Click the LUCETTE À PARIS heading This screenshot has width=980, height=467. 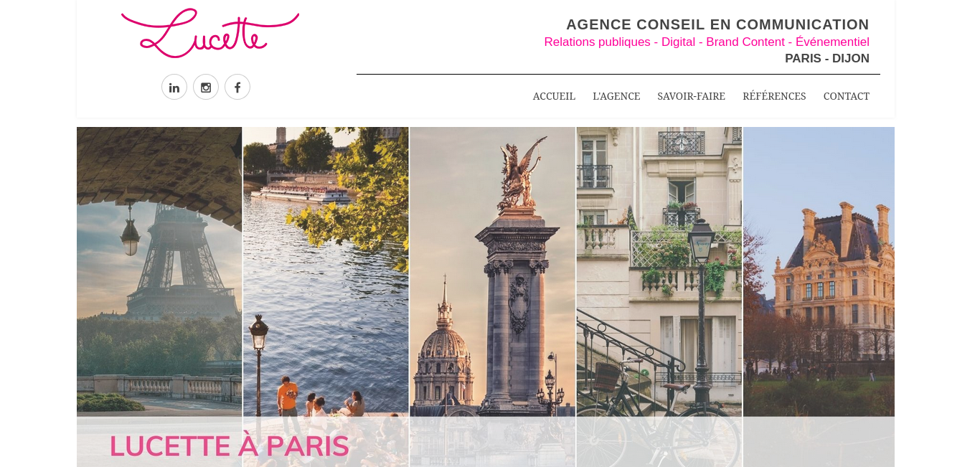tap(230, 446)
